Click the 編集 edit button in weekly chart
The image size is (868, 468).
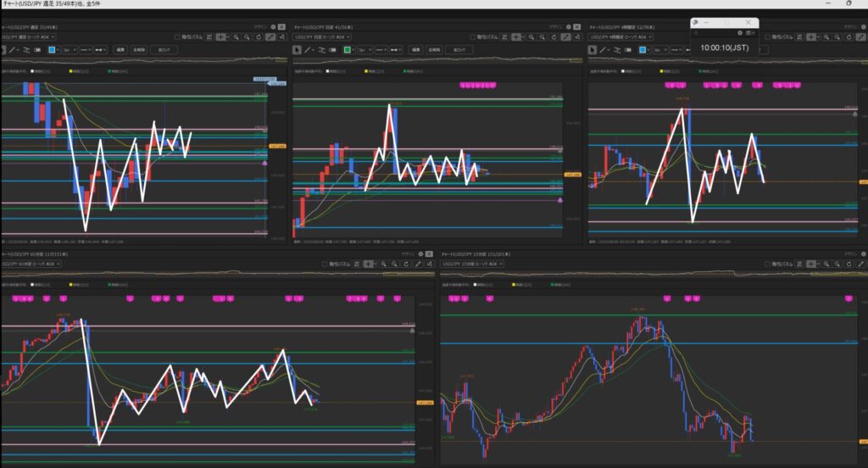[x=120, y=50]
